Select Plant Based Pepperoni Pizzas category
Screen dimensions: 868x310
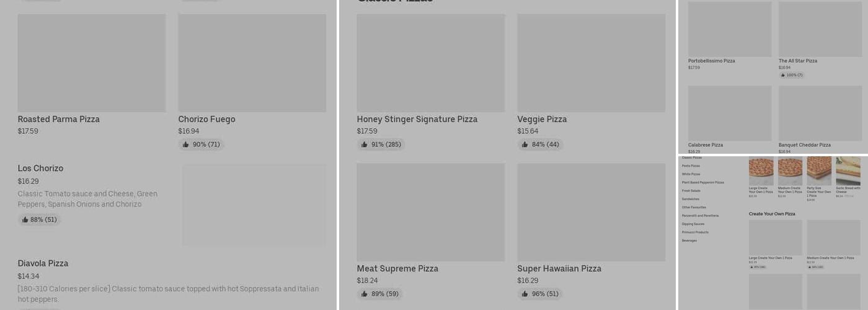(x=702, y=182)
